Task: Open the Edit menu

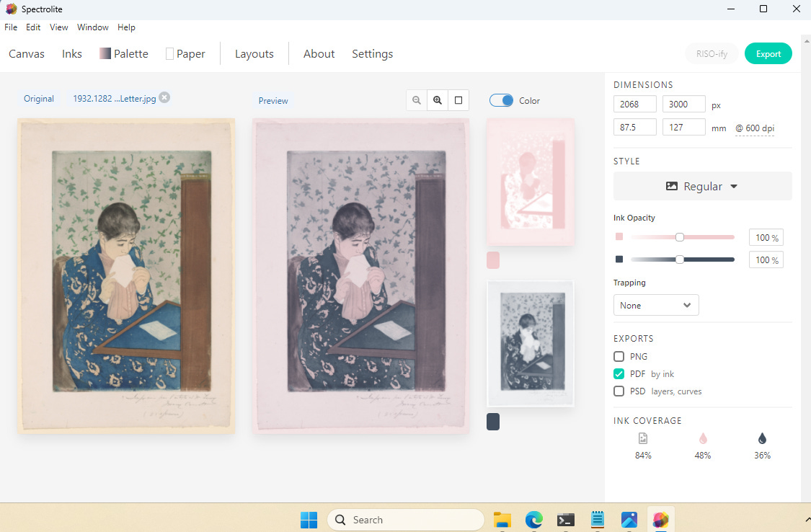Action: click(x=33, y=27)
